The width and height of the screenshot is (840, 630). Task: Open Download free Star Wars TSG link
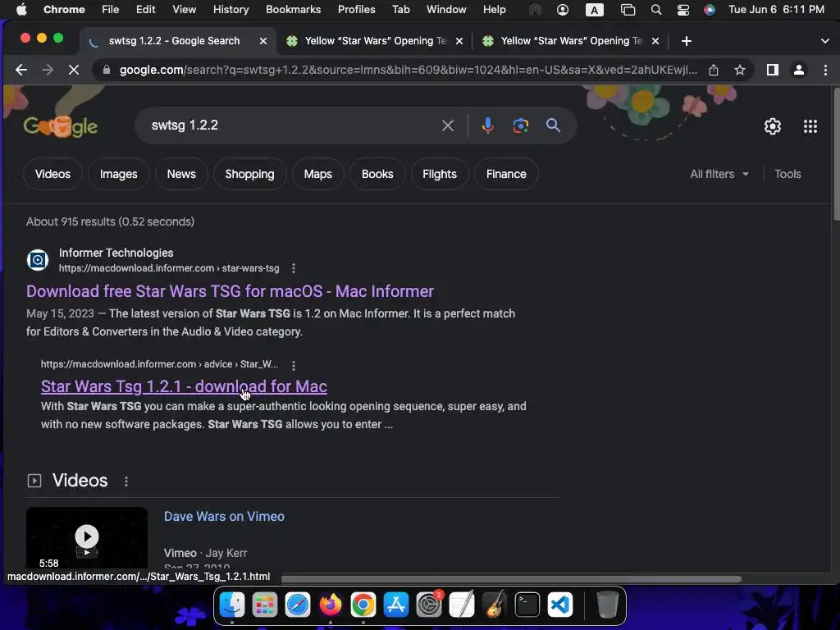coord(230,291)
